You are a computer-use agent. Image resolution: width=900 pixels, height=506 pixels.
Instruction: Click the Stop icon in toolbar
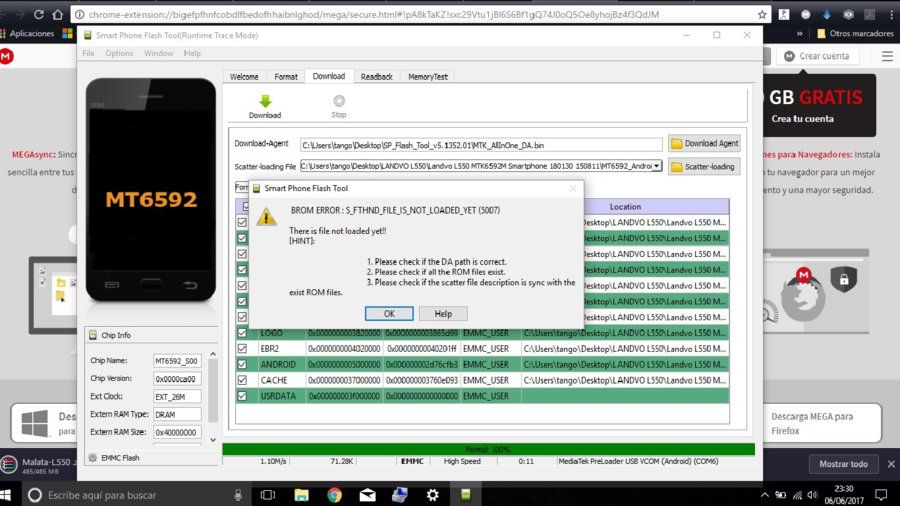point(339,101)
